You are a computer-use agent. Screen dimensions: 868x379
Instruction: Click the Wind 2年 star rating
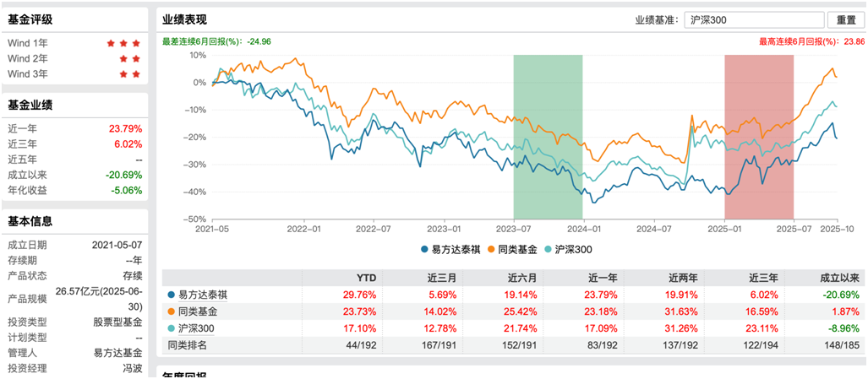tap(129, 58)
